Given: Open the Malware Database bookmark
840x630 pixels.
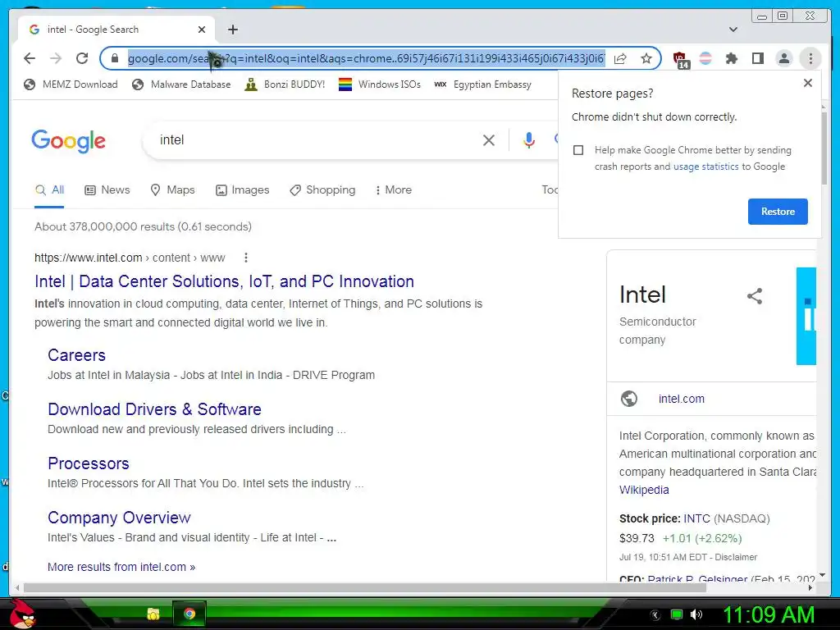Looking at the screenshot, I should pos(181,84).
